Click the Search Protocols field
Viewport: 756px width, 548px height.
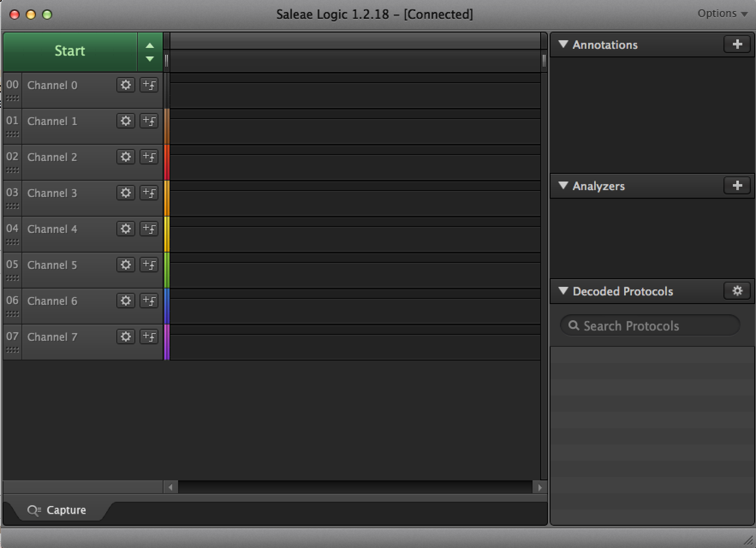click(650, 326)
